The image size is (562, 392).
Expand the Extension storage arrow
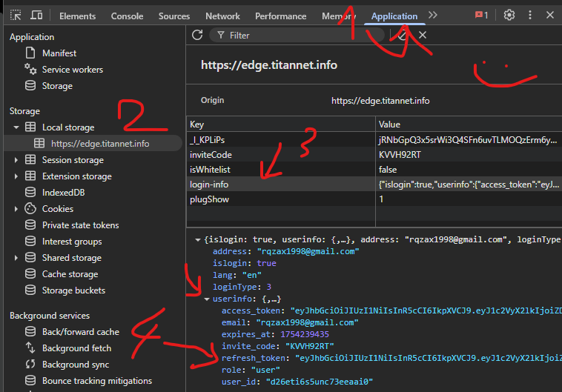click(16, 176)
